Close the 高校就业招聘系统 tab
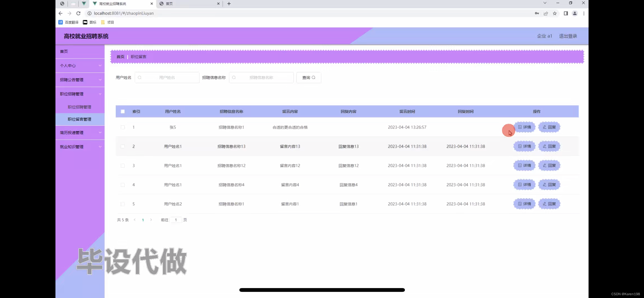 pyautogui.click(x=152, y=4)
